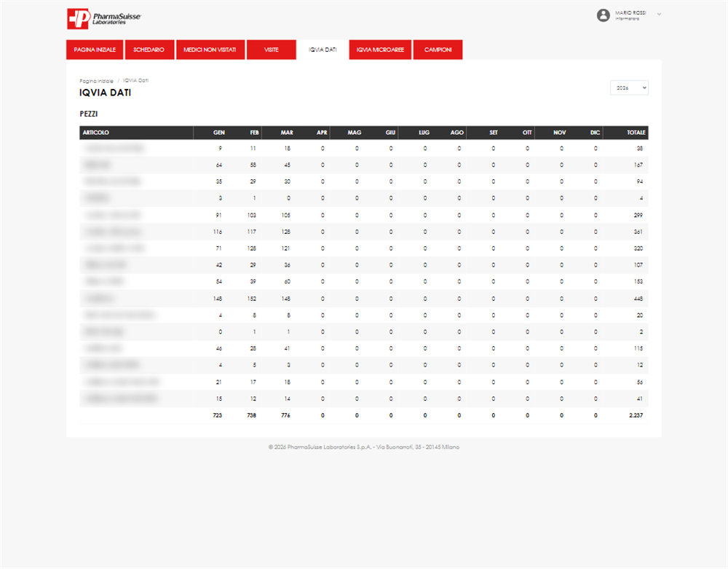The width and height of the screenshot is (728, 569).
Task: Click the row total 299
Action: (x=638, y=215)
